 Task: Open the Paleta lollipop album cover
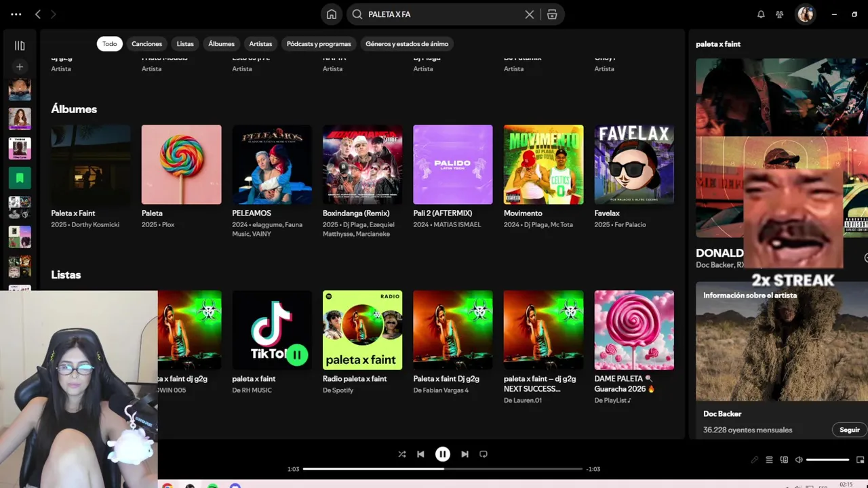pyautogui.click(x=181, y=165)
